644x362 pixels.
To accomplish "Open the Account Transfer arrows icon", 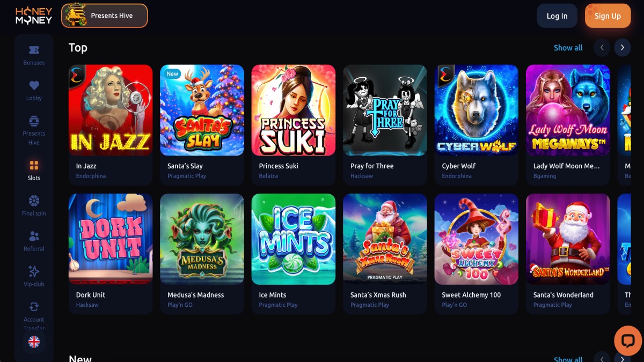I will 34,307.
